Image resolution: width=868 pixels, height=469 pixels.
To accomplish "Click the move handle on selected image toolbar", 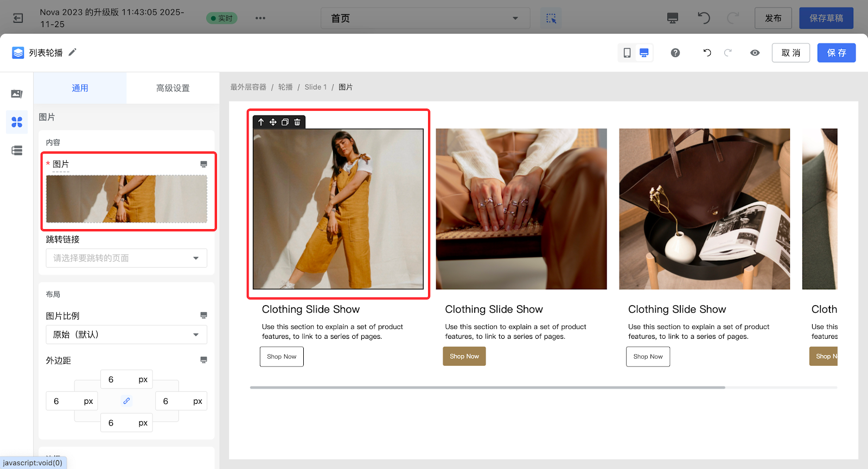I will tap(273, 122).
